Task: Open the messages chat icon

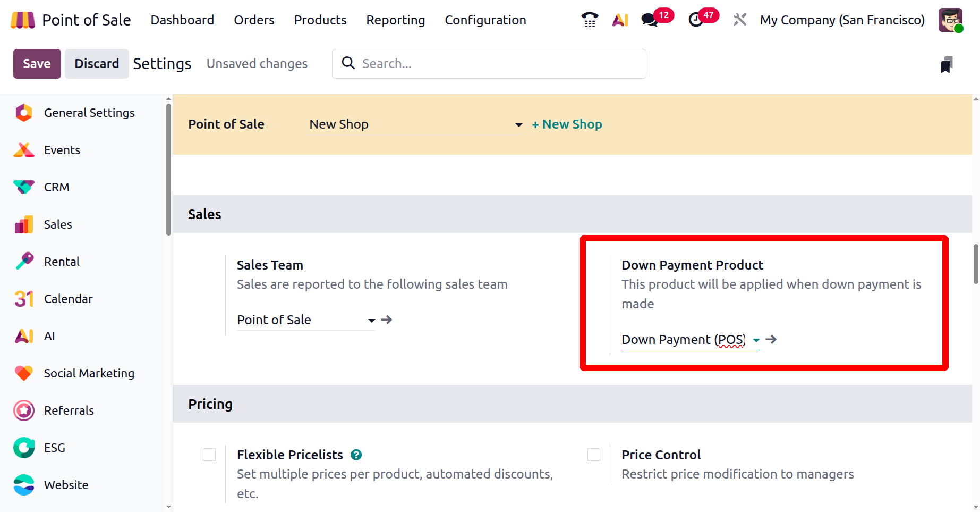Action: pos(649,20)
